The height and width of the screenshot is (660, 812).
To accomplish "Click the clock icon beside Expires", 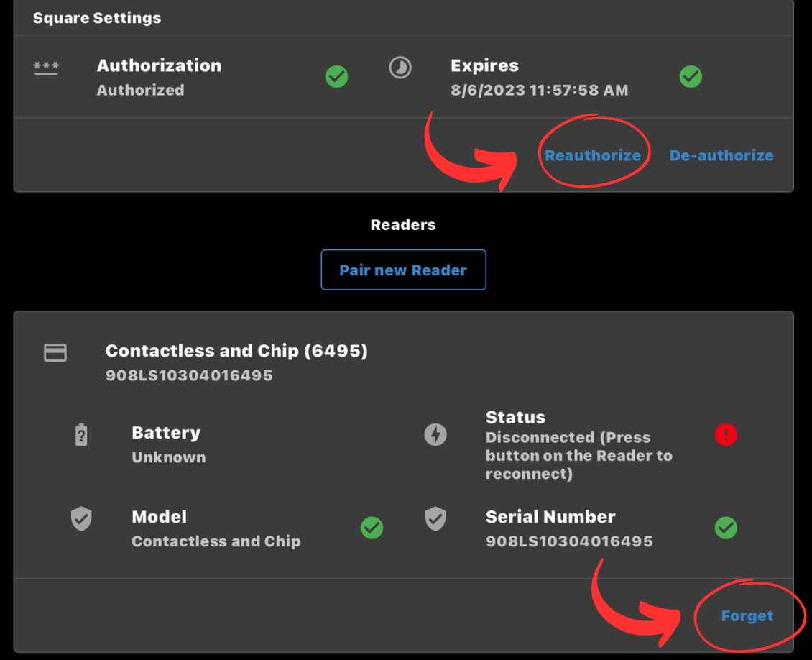I will pos(400,68).
